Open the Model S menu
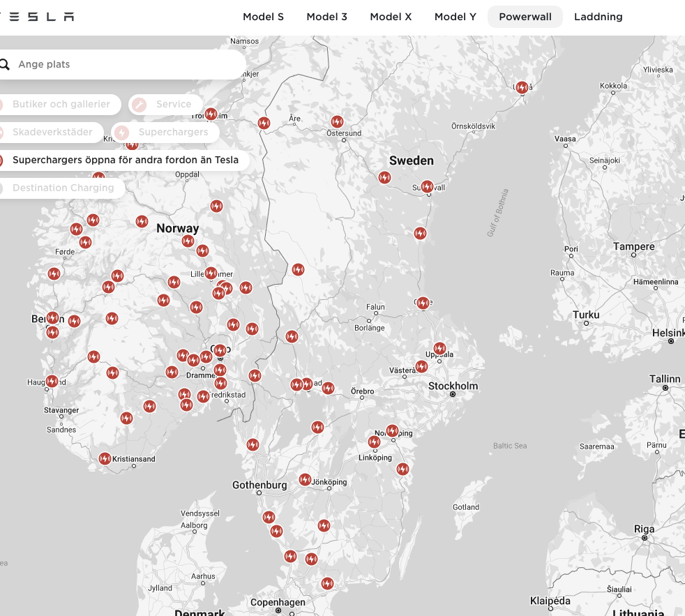Screen dimensions: 685x616 pos(263,17)
